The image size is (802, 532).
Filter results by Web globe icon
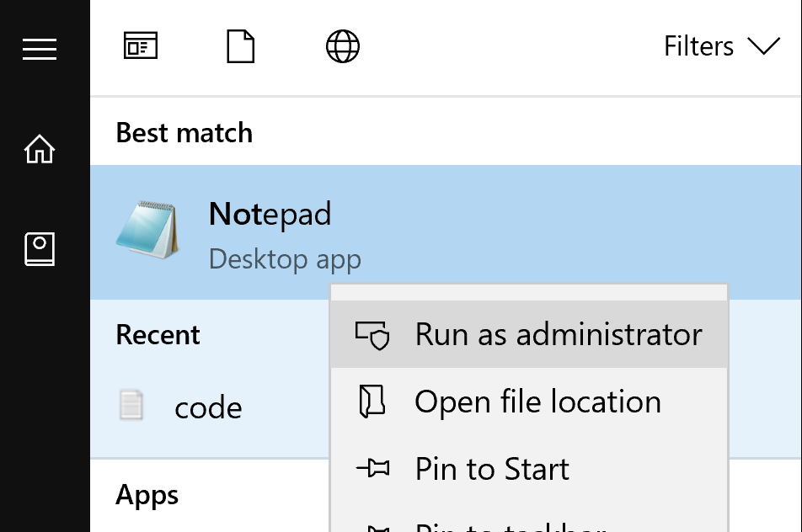pyautogui.click(x=343, y=46)
